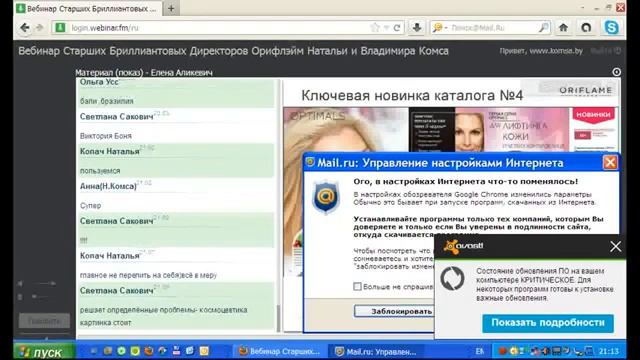The width and height of the screenshot is (640, 360).
Task: Click the avast update refresh icon
Action: point(452,278)
